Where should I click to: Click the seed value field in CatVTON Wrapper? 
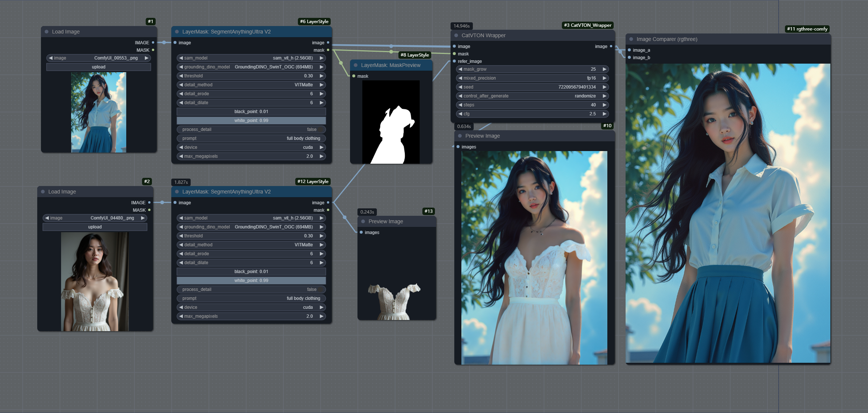tap(532, 87)
